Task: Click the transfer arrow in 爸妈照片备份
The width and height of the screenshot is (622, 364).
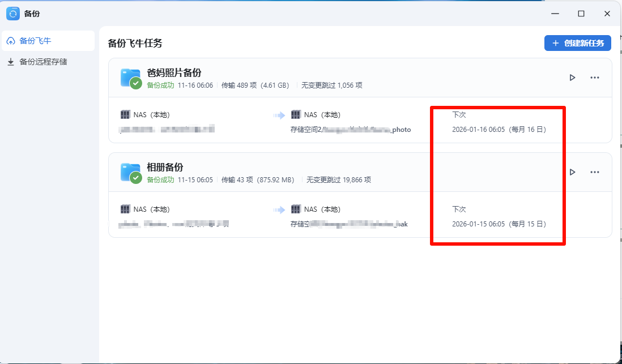Action: pyautogui.click(x=279, y=115)
